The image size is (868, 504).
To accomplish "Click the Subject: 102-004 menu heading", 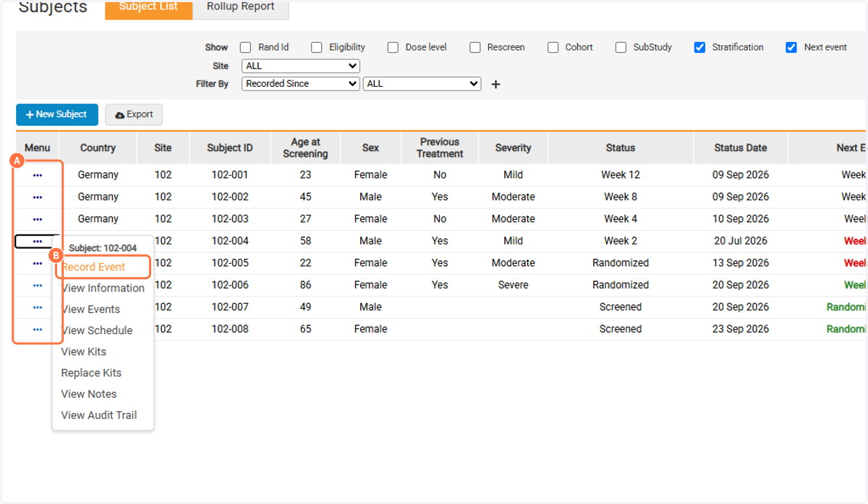I will [x=103, y=249].
